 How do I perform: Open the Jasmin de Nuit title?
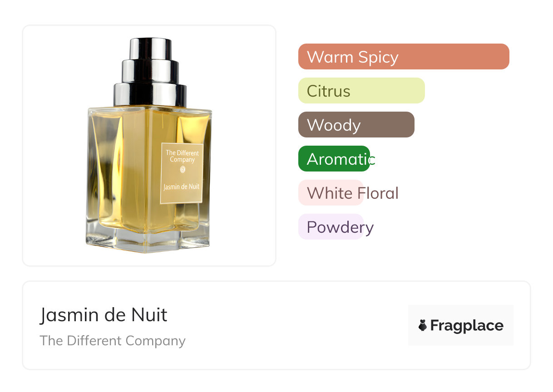coord(104,315)
